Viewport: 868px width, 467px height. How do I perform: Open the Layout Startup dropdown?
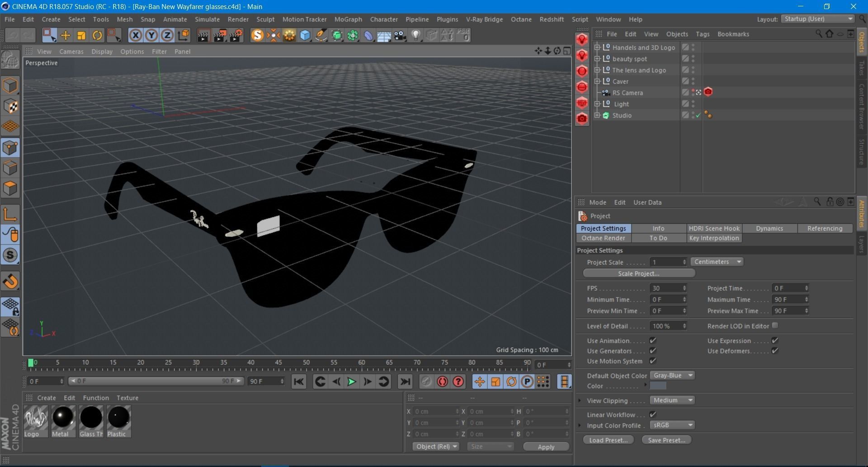click(x=818, y=19)
